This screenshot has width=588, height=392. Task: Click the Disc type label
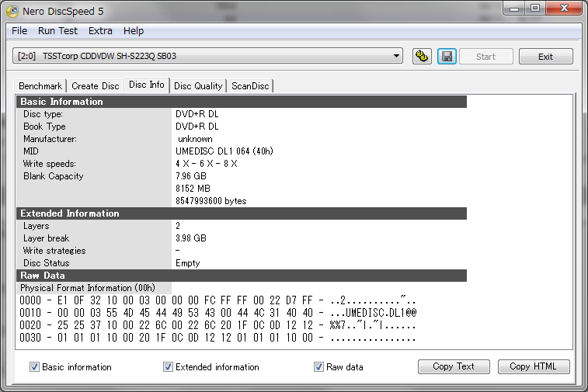(x=43, y=114)
